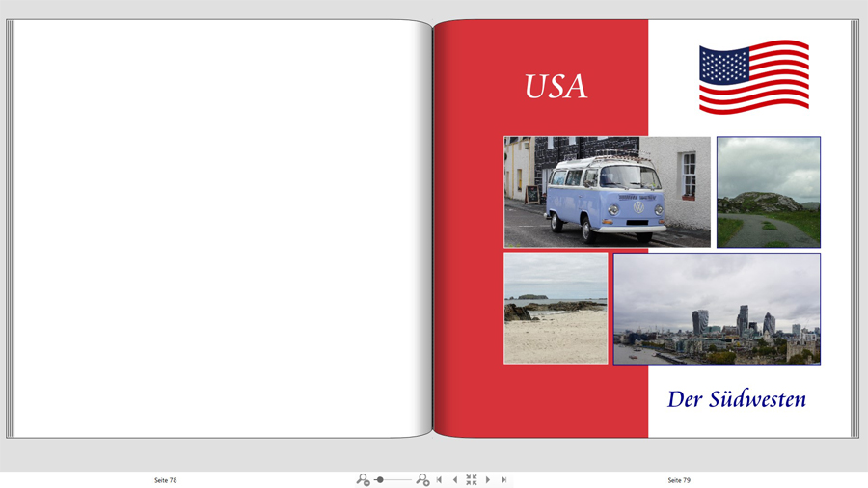Jump to the first page
The image size is (868, 488).
[440, 479]
